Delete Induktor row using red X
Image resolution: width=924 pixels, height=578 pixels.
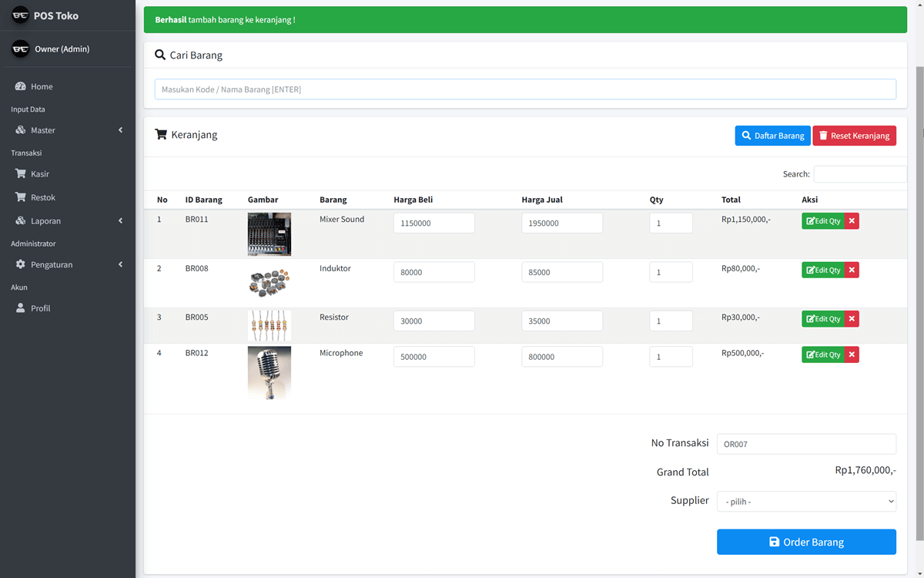tap(852, 271)
